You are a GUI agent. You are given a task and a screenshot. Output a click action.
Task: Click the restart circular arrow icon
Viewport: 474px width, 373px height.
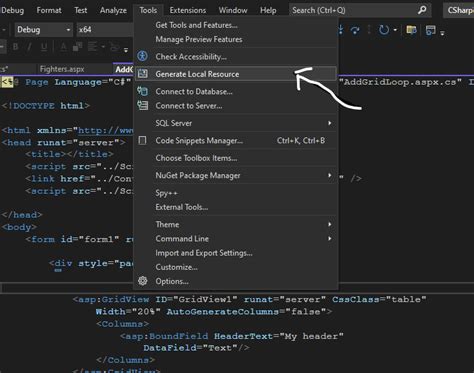(384, 30)
